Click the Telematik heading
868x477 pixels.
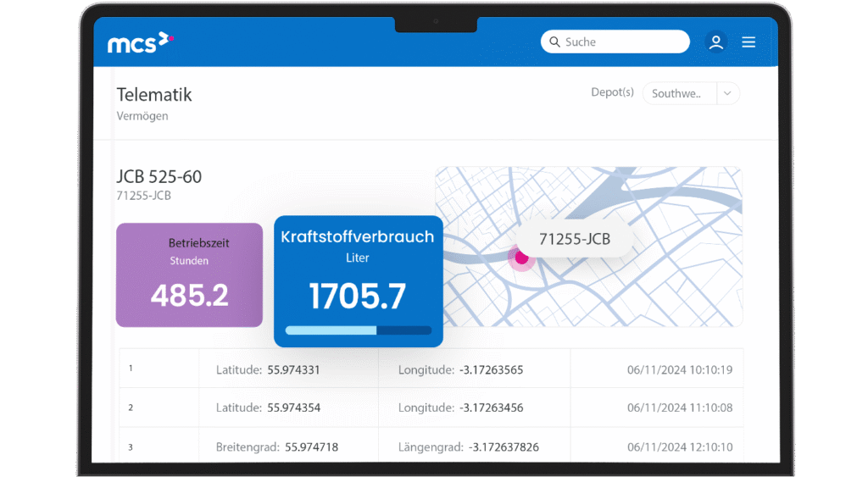pos(154,95)
